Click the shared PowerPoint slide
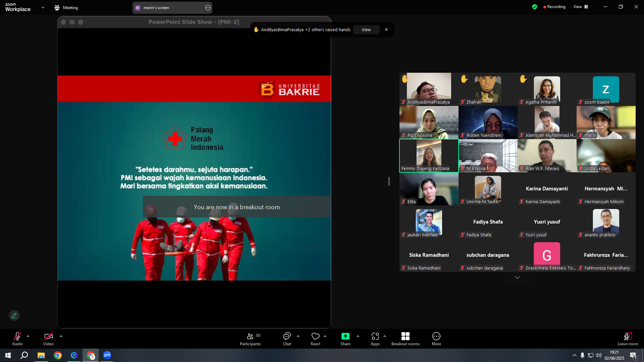This screenshot has height=362, width=644. click(194, 178)
